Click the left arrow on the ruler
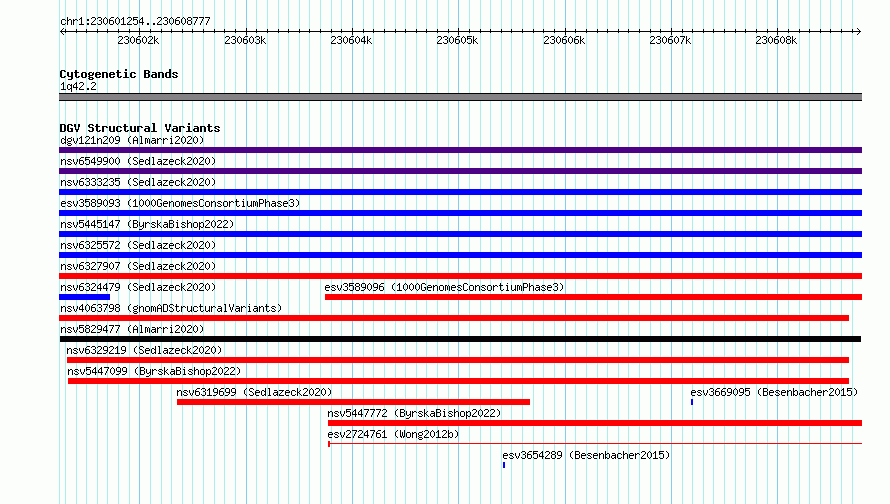Image resolution: width=890 pixels, height=504 pixels. point(62,32)
